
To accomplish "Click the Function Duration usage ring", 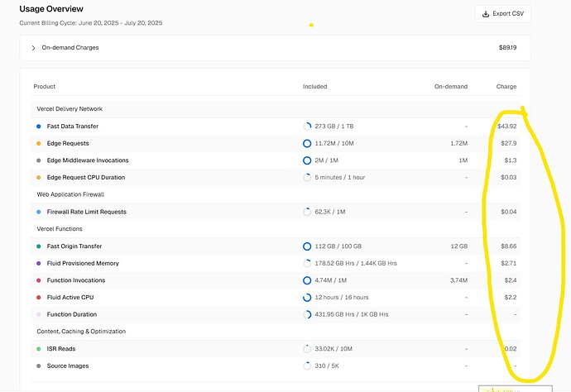I will tap(307, 314).
